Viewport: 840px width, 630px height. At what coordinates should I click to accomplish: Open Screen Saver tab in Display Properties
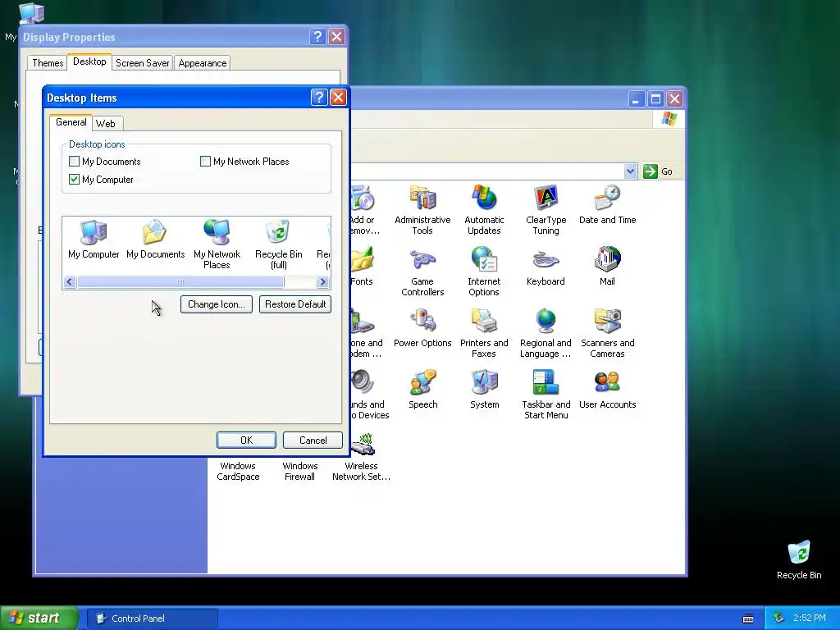[142, 63]
